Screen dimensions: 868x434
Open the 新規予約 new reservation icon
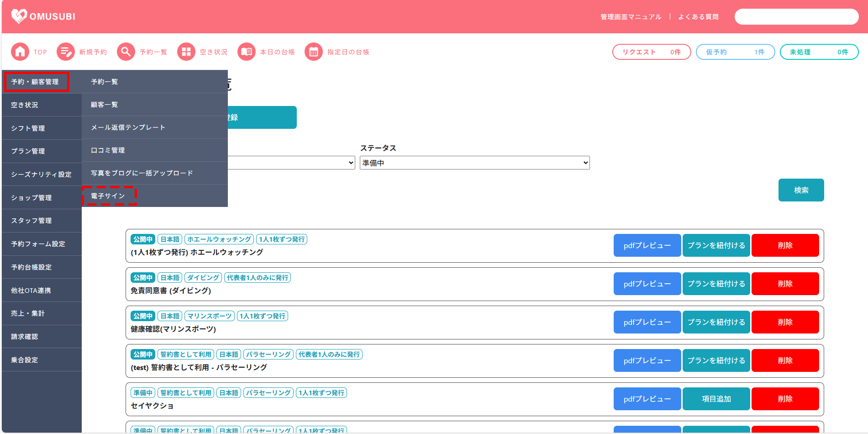[x=66, y=52]
